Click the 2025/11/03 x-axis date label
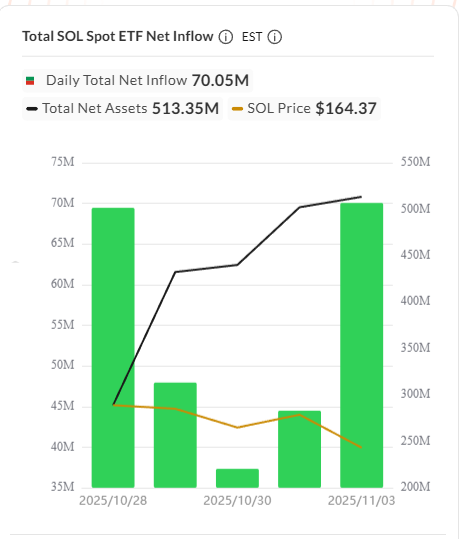 [361, 500]
